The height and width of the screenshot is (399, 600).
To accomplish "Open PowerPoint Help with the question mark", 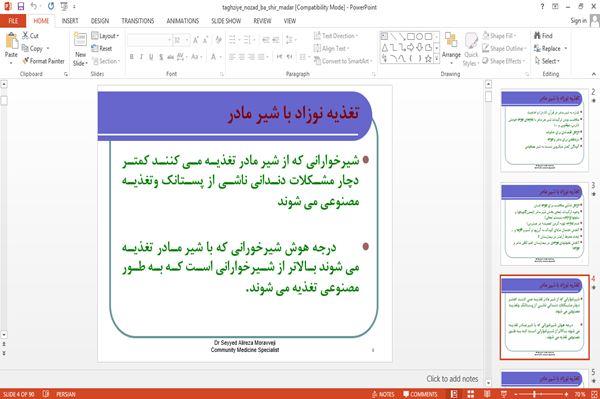I will point(542,7).
